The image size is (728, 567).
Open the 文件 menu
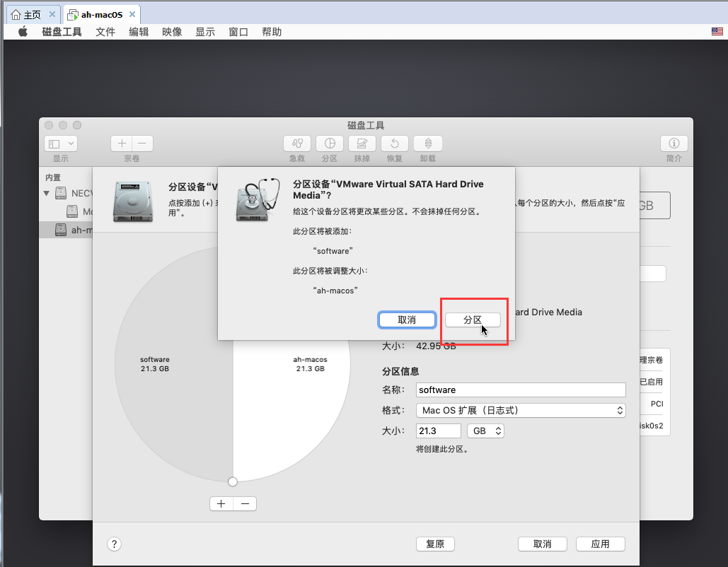[x=105, y=32]
